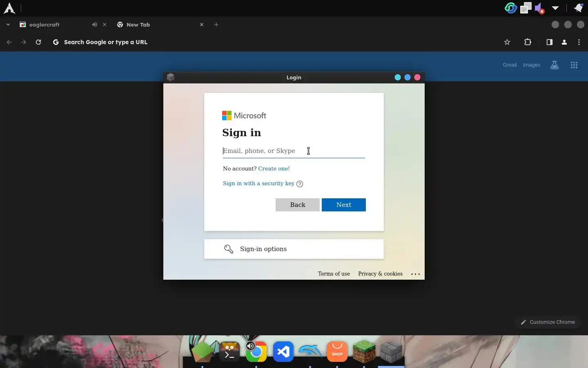Open the footer ellipsis more options
Viewport: 588px width, 368px height.
pos(415,274)
